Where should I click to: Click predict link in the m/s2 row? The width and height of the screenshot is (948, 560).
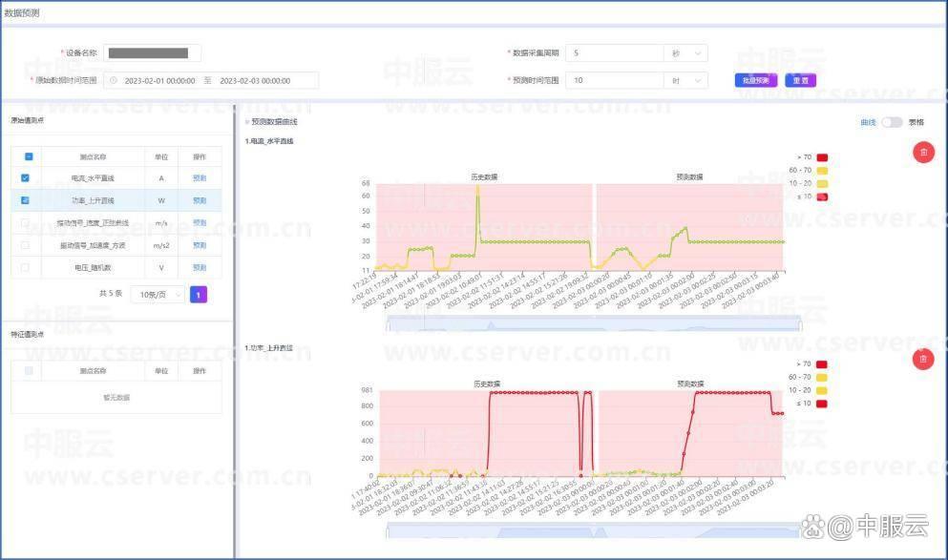coord(200,245)
